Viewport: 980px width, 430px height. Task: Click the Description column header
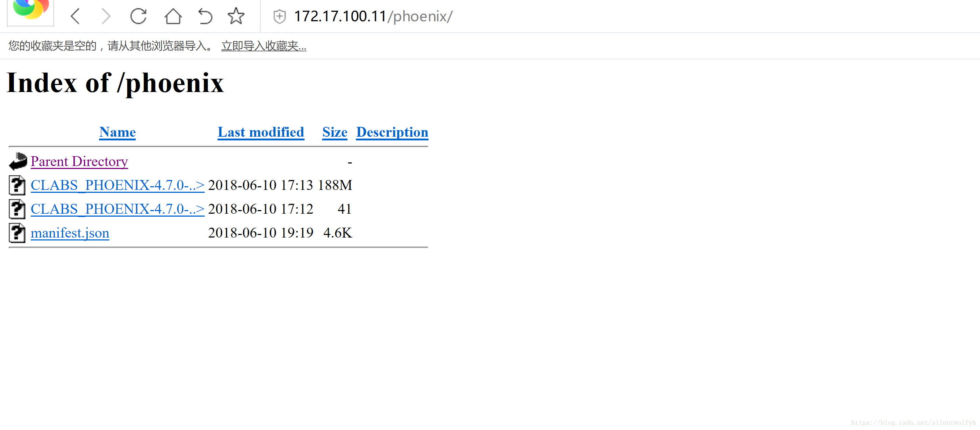[x=392, y=132]
